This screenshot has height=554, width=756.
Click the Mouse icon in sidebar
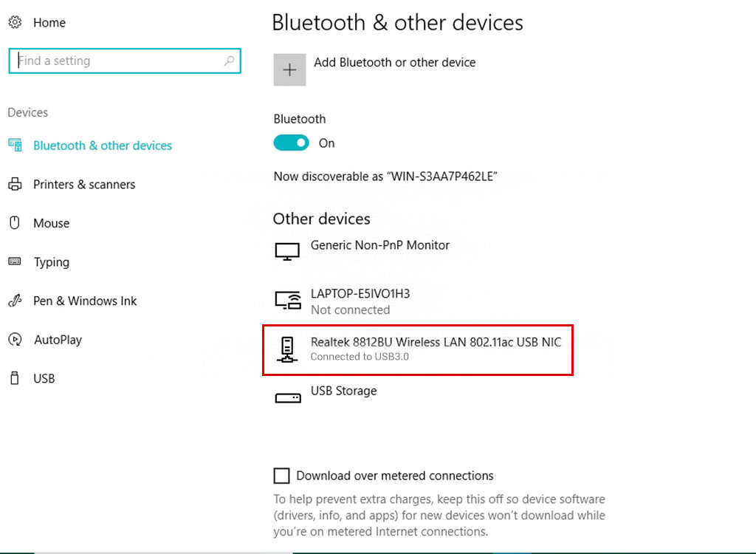15,222
